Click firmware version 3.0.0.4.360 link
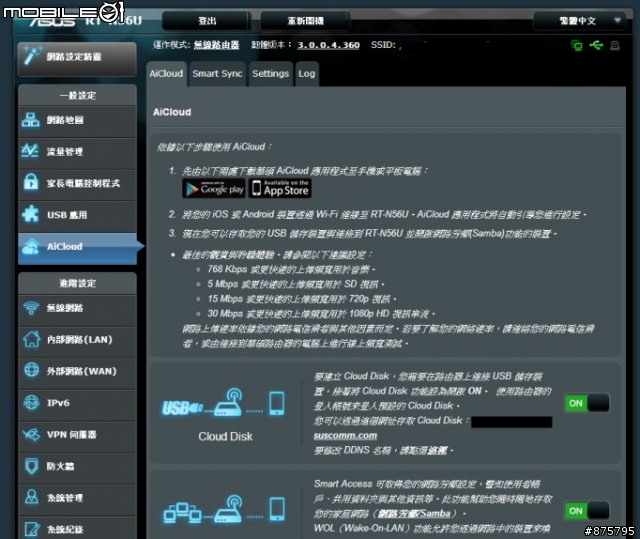The width and height of the screenshot is (640, 539). [328, 45]
